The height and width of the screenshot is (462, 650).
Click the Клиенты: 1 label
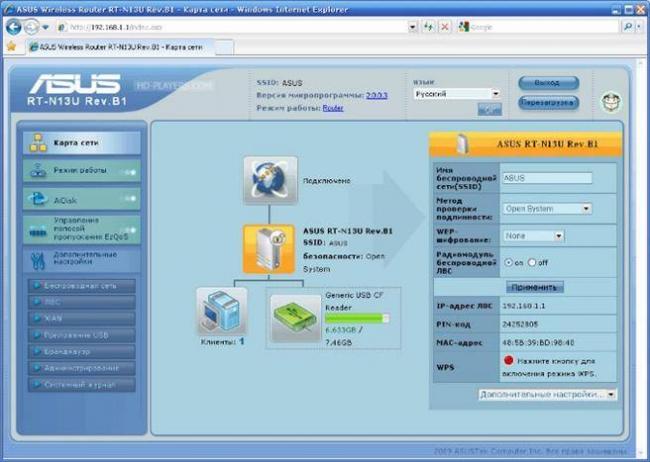pyautogui.click(x=223, y=342)
